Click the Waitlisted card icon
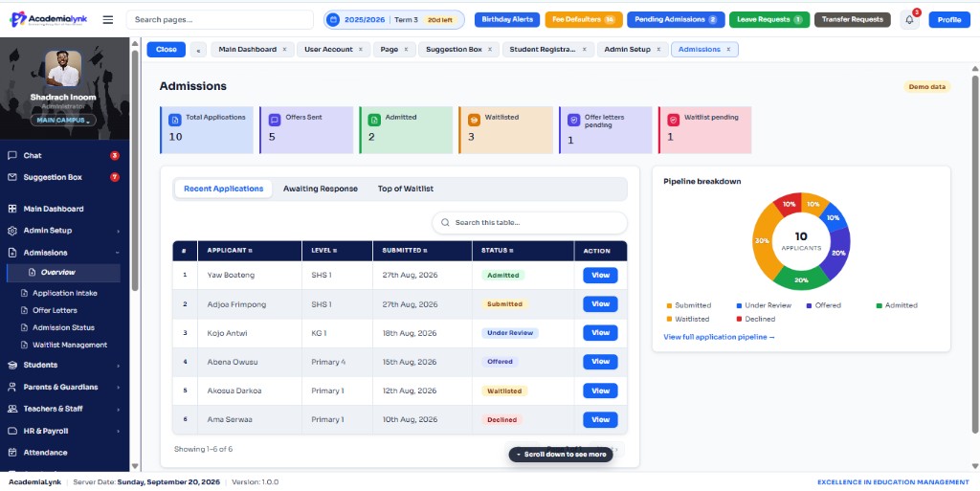This screenshot has height=491, width=980. [x=474, y=120]
